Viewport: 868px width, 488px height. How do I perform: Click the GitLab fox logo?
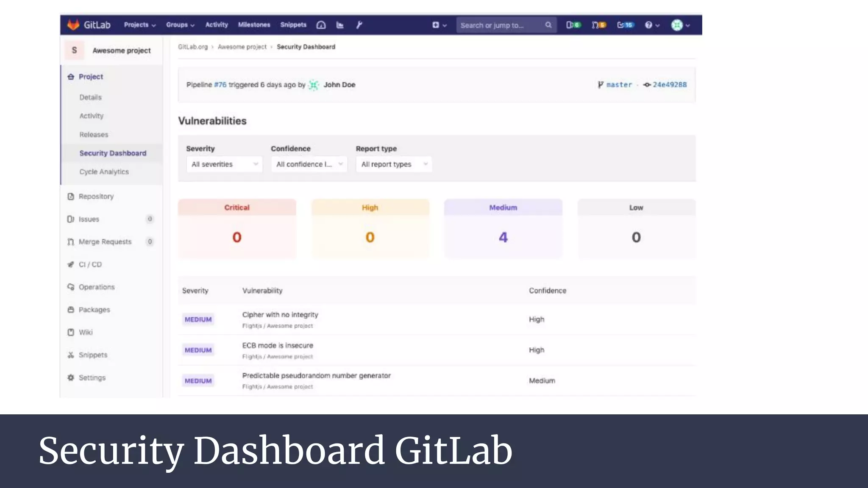pos(73,25)
